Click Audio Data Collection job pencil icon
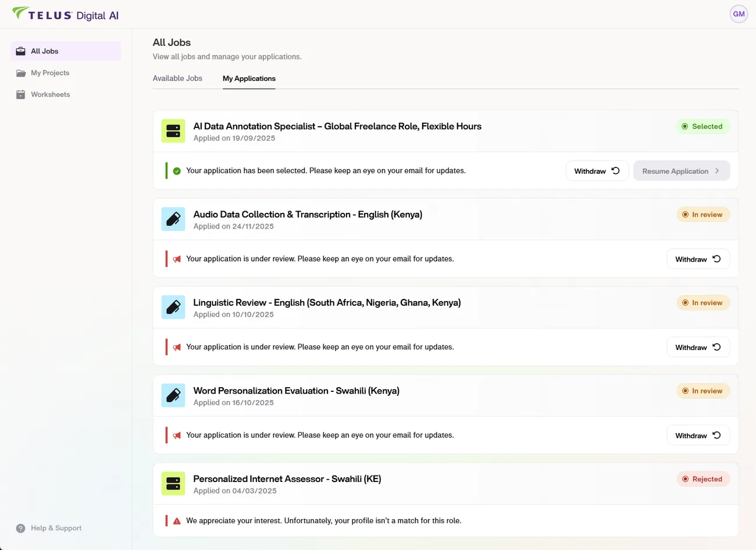Viewport: 756px width, 550px height. pos(173,219)
